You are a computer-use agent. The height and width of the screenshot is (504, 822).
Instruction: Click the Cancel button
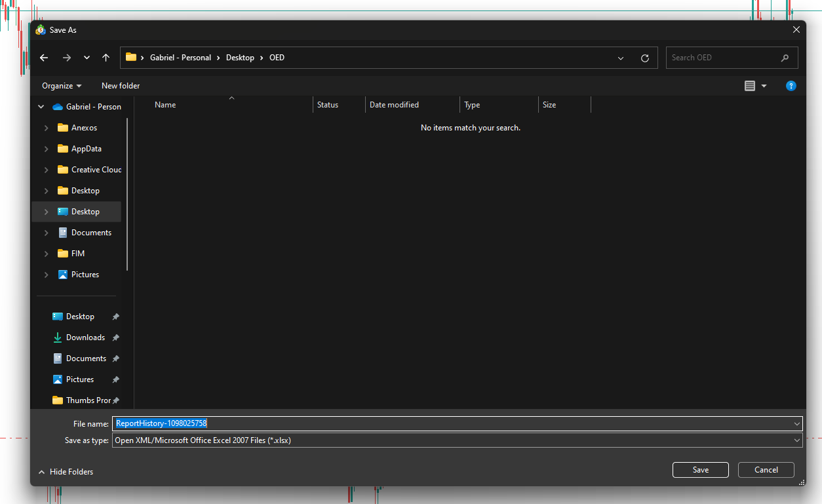click(x=766, y=470)
